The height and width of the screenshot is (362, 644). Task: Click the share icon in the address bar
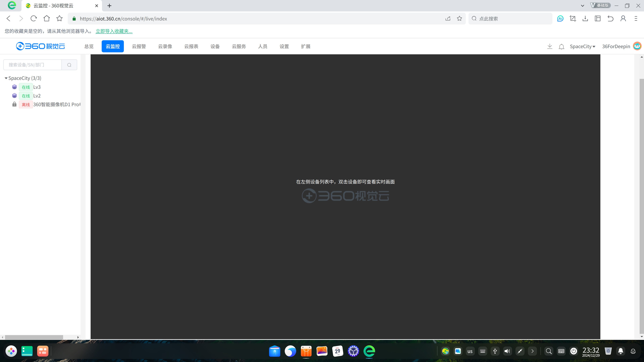(448, 18)
